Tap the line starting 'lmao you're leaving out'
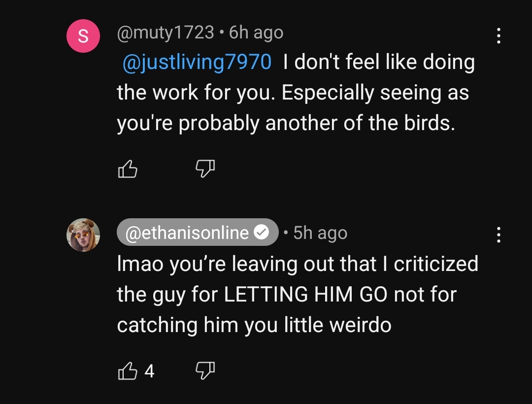The width and height of the screenshot is (532, 404). pos(298,264)
